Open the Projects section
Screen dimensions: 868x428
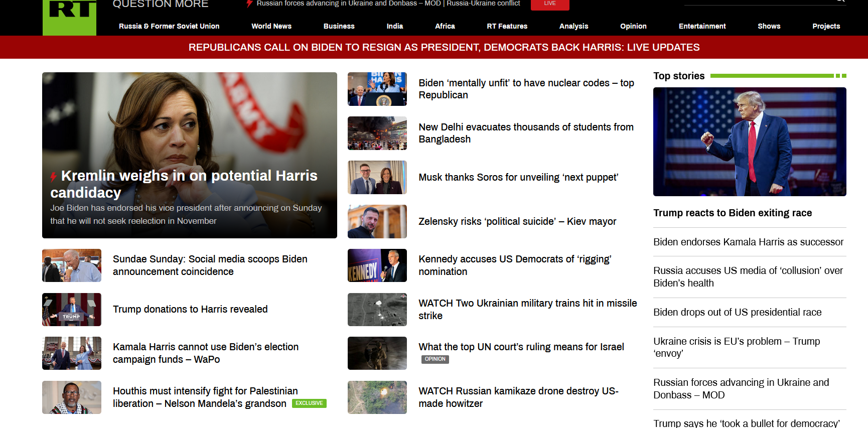tap(826, 26)
